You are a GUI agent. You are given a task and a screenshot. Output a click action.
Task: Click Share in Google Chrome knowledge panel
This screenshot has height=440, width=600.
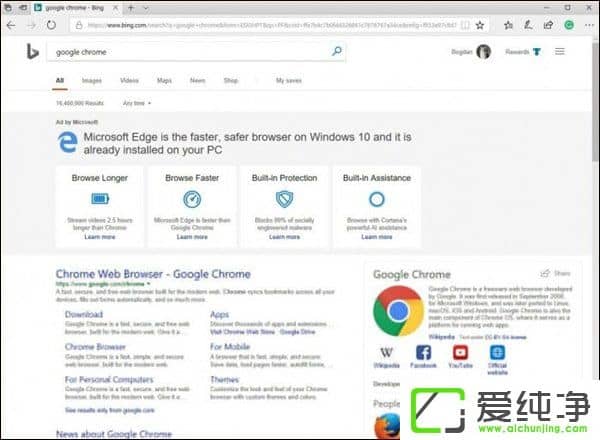tap(556, 273)
